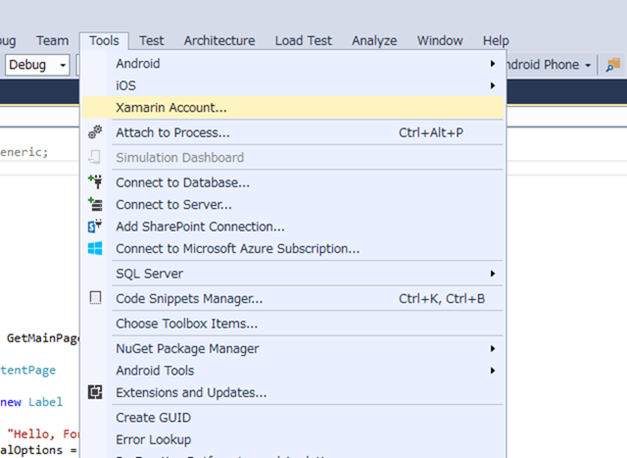Choose Create GUID from Tools menu
627x458 pixels.
tap(153, 417)
